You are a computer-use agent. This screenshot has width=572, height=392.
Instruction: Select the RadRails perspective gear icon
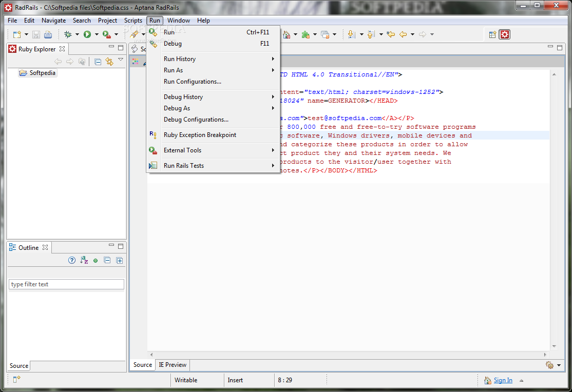505,35
